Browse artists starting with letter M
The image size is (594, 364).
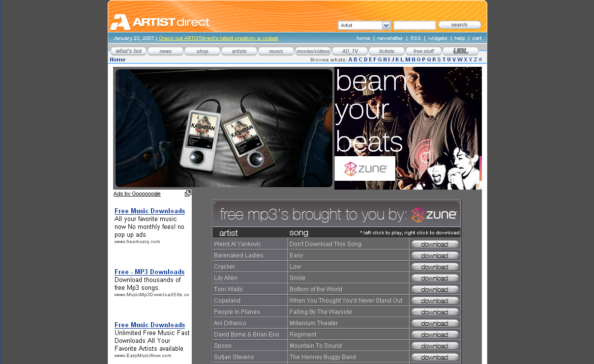click(x=408, y=59)
